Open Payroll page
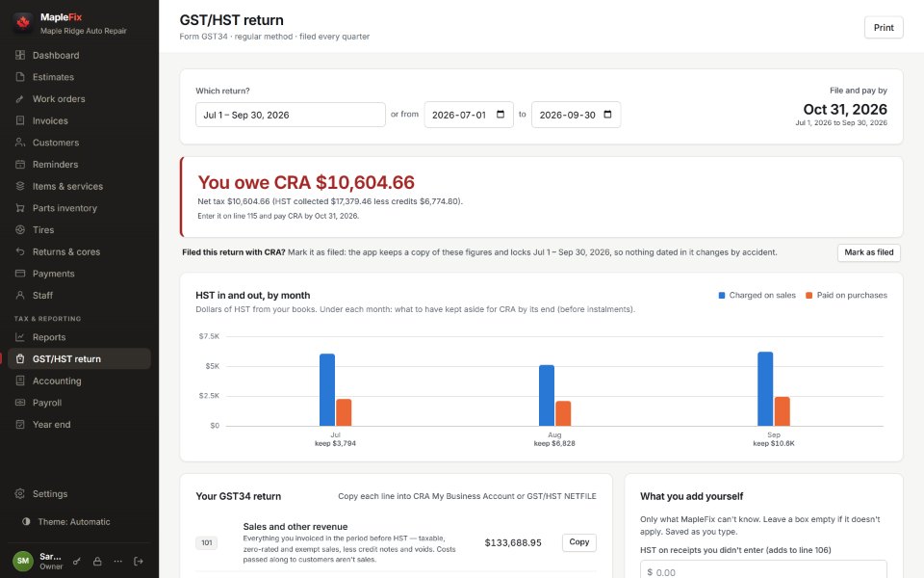This screenshot has width=924, height=578. click(79, 403)
